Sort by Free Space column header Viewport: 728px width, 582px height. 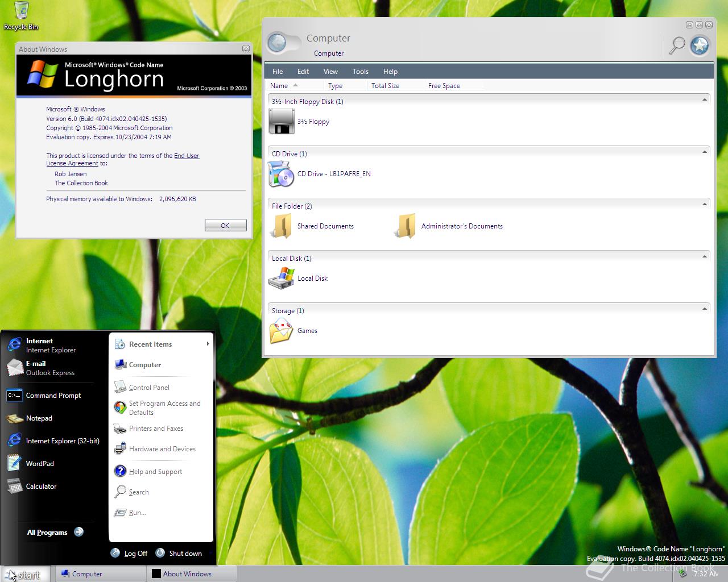pos(454,85)
